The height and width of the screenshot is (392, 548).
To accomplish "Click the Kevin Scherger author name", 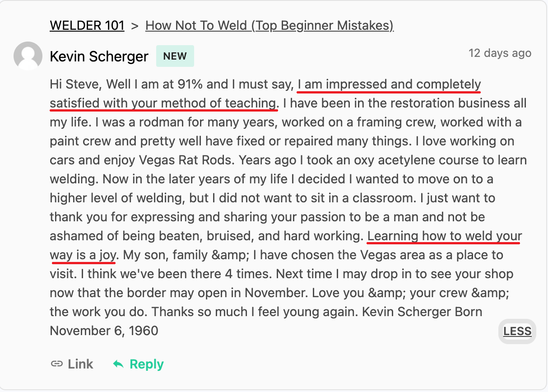I will coord(99,56).
